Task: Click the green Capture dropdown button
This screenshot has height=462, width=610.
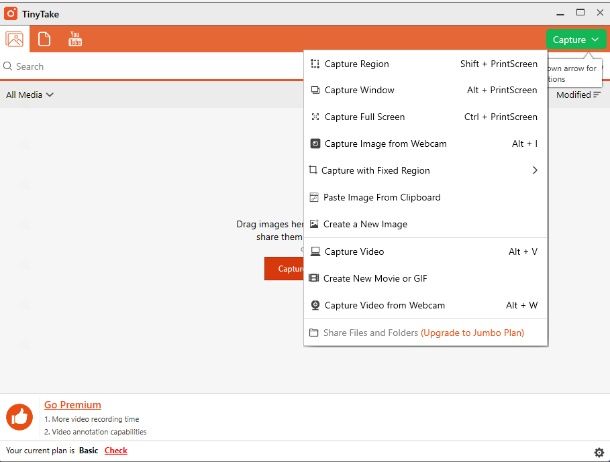Action: coord(575,40)
